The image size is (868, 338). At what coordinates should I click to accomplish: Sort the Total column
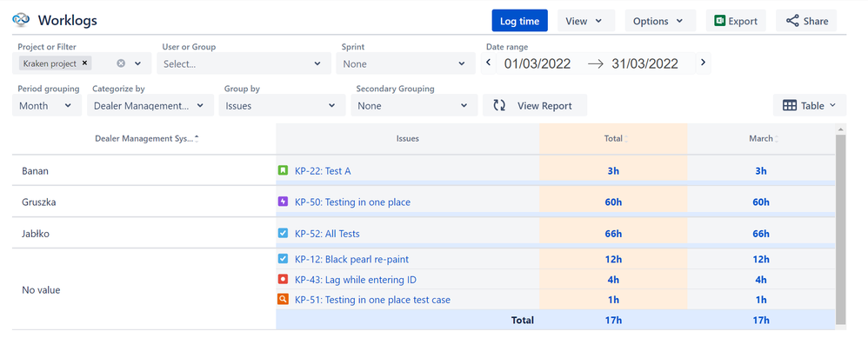(x=626, y=139)
